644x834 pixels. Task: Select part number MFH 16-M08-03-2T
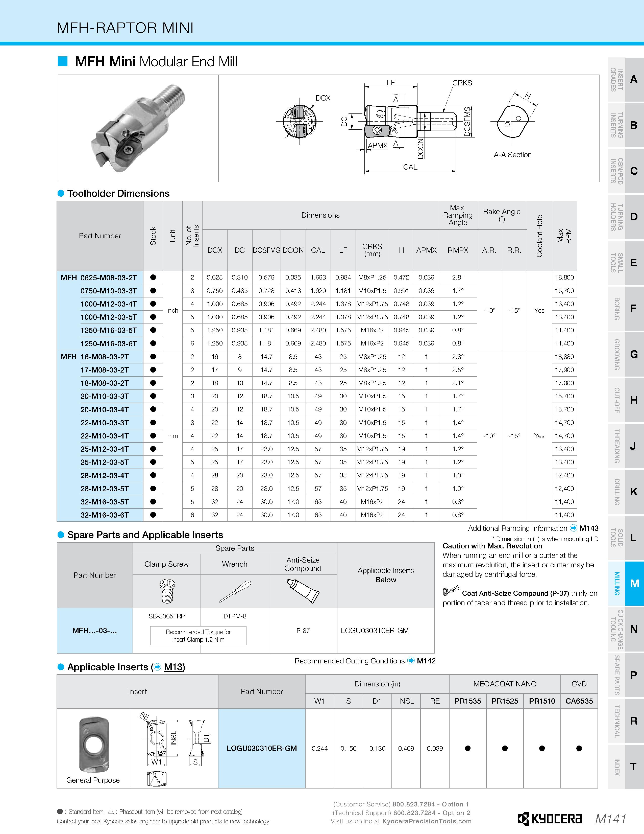(95, 357)
